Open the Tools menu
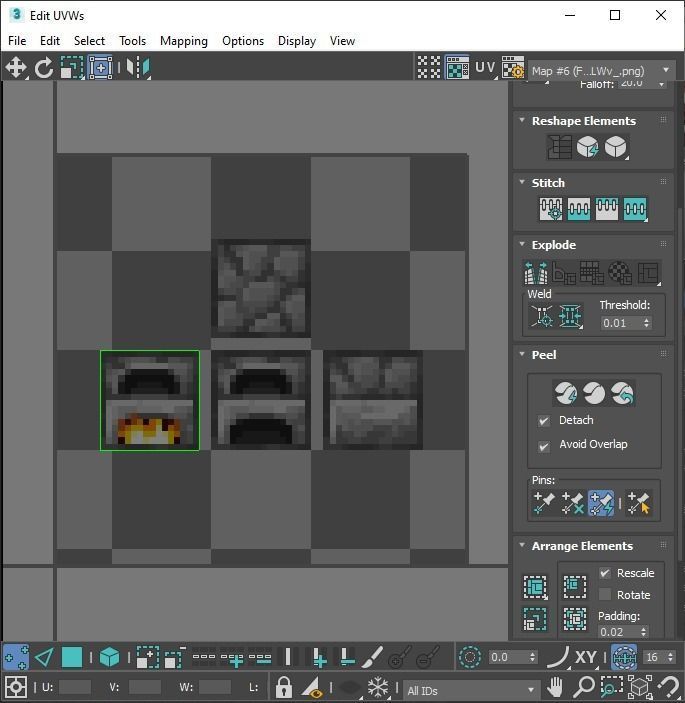 pos(132,41)
